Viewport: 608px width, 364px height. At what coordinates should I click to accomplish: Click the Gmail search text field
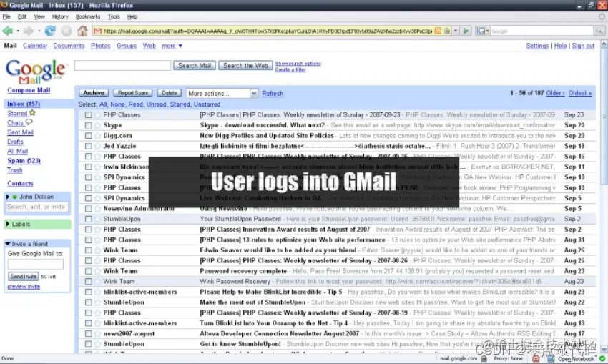pyautogui.click(x=122, y=66)
